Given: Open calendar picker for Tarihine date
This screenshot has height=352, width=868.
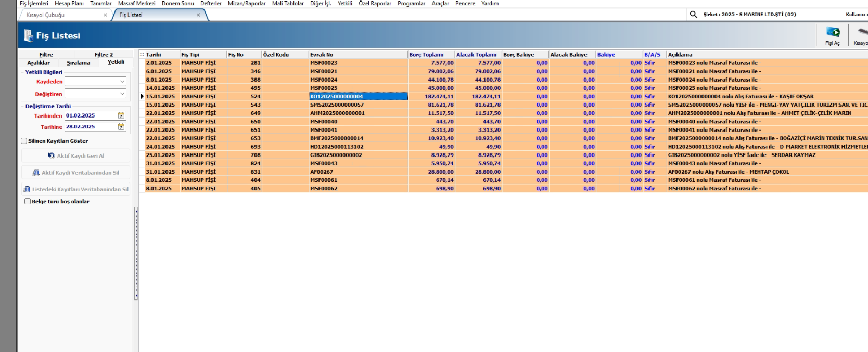Looking at the screenshot, I should click(x=121, y=126).
